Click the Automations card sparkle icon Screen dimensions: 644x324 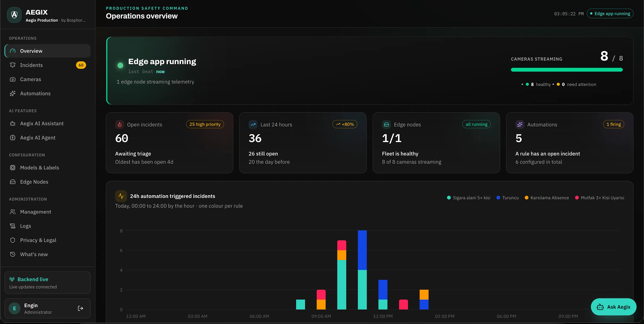tap(520, 124)
